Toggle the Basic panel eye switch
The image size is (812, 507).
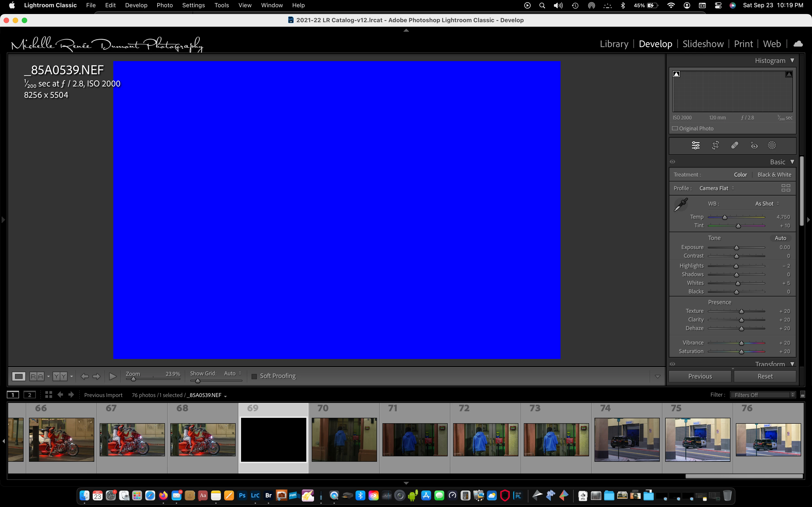pos(672,162)
